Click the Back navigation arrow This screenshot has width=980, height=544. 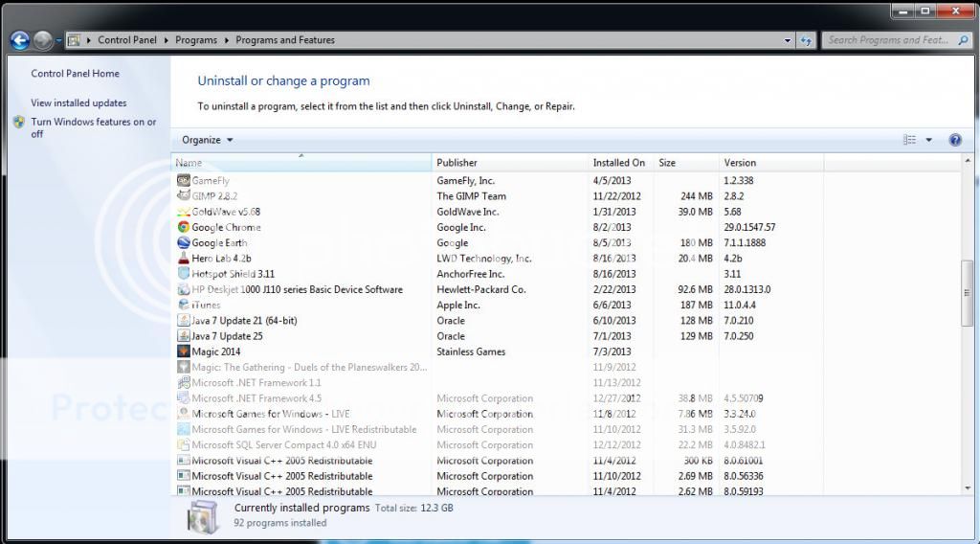pyautogui.click(x=20, y=40)
